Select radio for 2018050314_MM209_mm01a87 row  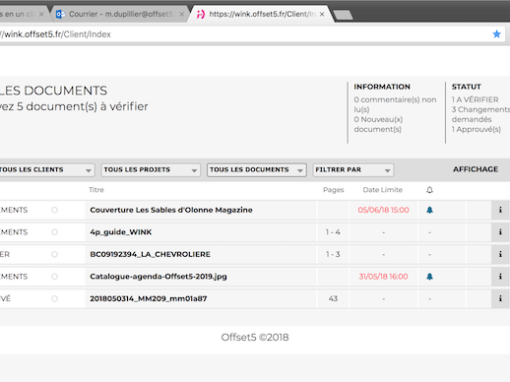[55, 299]
